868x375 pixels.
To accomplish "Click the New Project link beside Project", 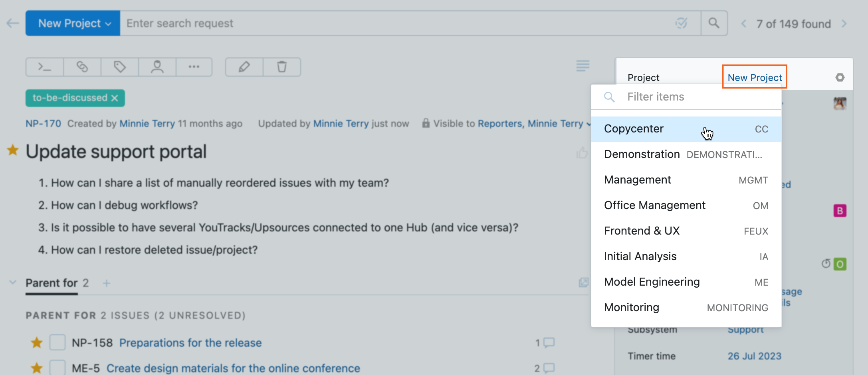I will tap(754, 77).
